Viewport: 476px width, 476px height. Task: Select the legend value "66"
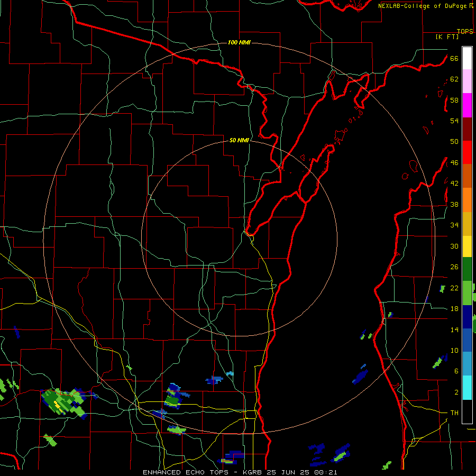click(454, 58)
